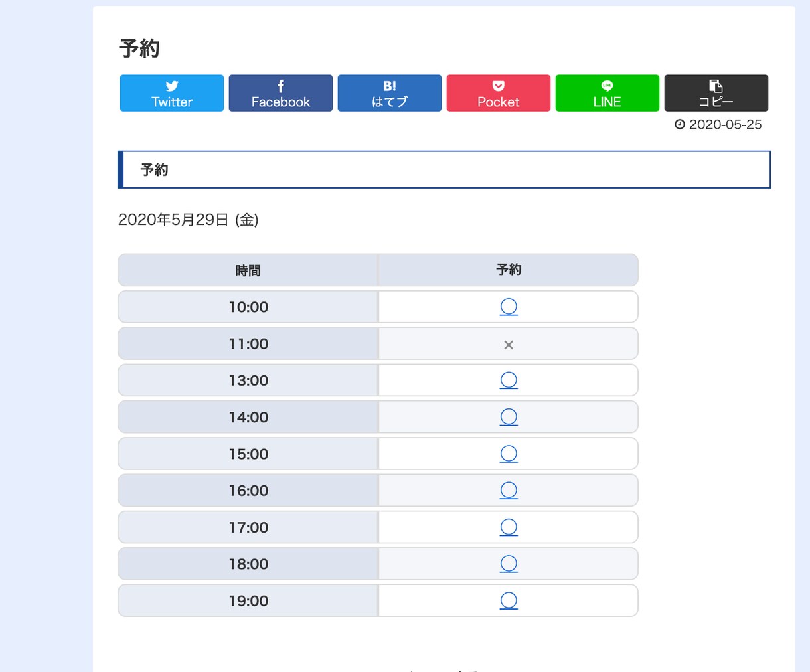
Task: Reserve the 18:00 slot circle
Action: (509, 564)
